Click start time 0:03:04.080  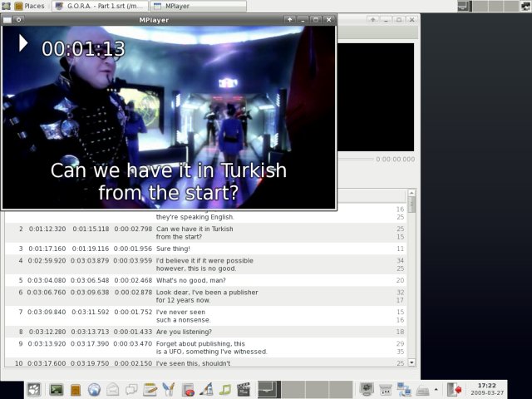[47, 281]
